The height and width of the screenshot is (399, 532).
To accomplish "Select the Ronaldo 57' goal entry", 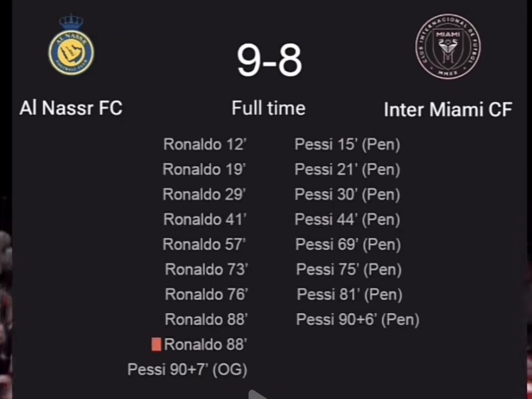I will pyautogui.click(x=204, y=244).
